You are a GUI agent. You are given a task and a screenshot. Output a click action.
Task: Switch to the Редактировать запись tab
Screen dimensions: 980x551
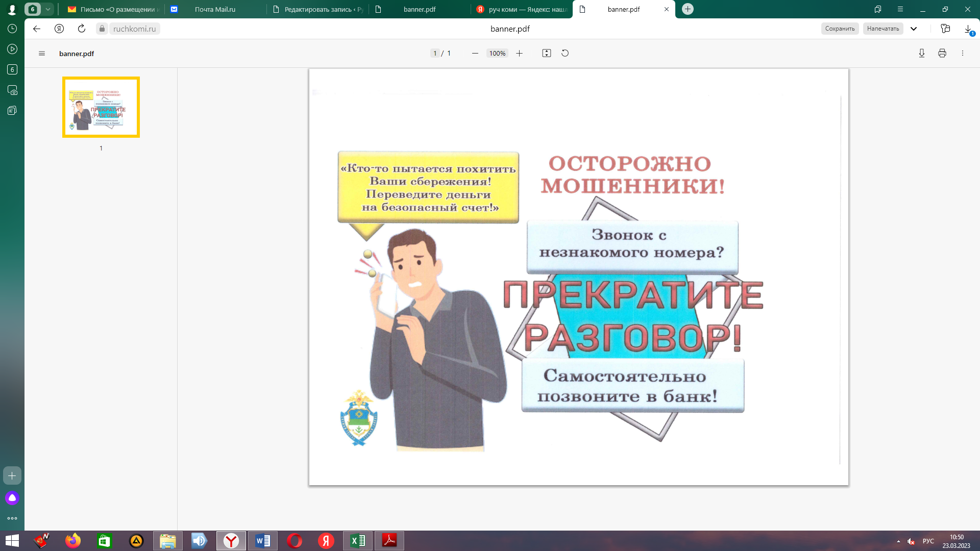click(318, 9)
